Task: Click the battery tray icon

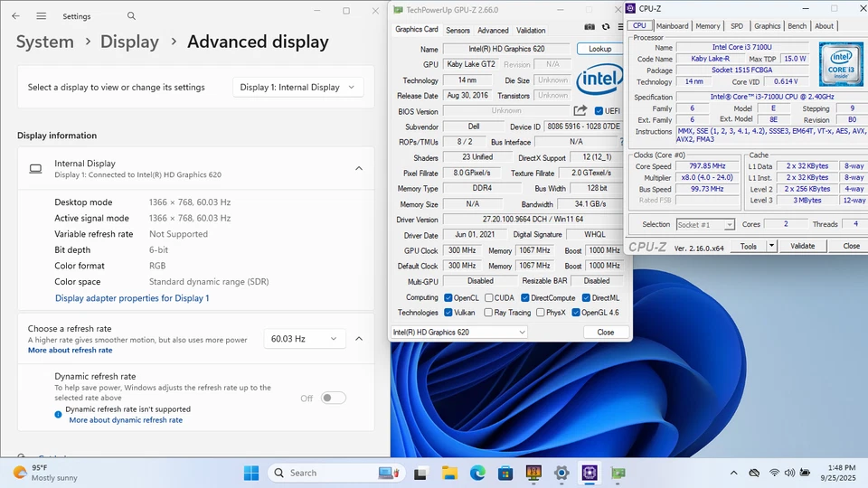Action: click(x=805, y=473)
